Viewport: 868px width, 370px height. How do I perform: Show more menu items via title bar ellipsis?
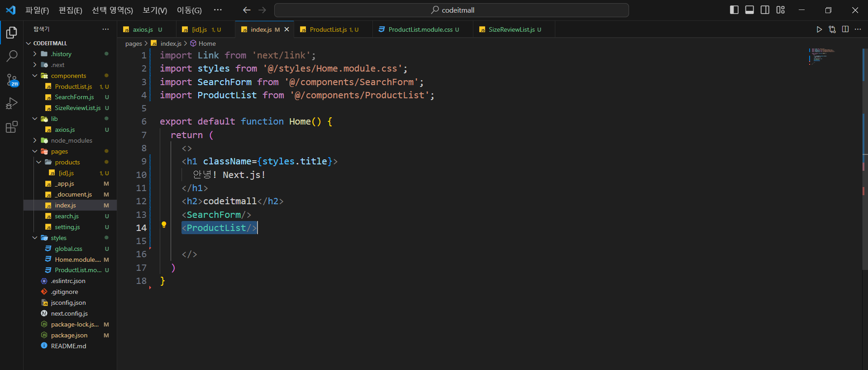coord(218,10)
